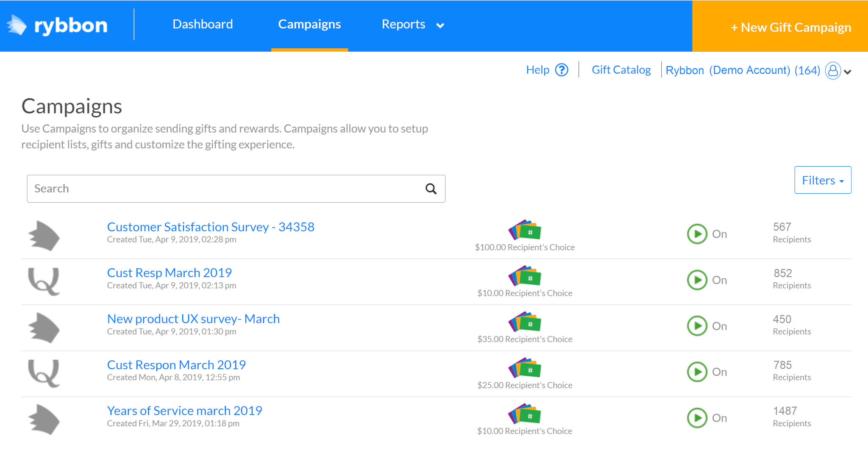Viewport: 868px width, 456px height.
Task: Click $25.00 Recipient's Choice gift cards icon
Action: pyautogui.click(x=525, y=368)
